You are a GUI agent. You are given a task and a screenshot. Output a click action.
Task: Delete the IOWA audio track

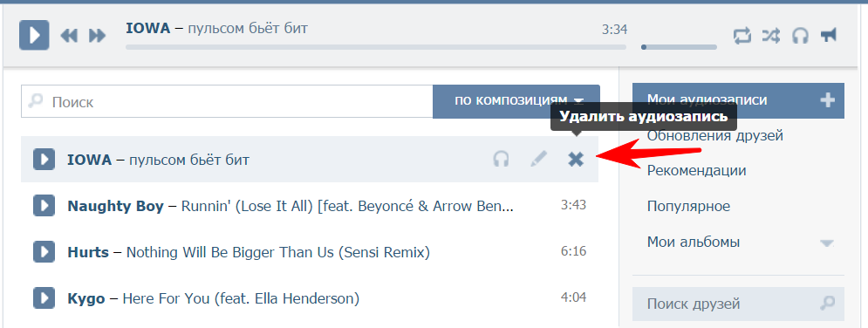tap(576, 160)
